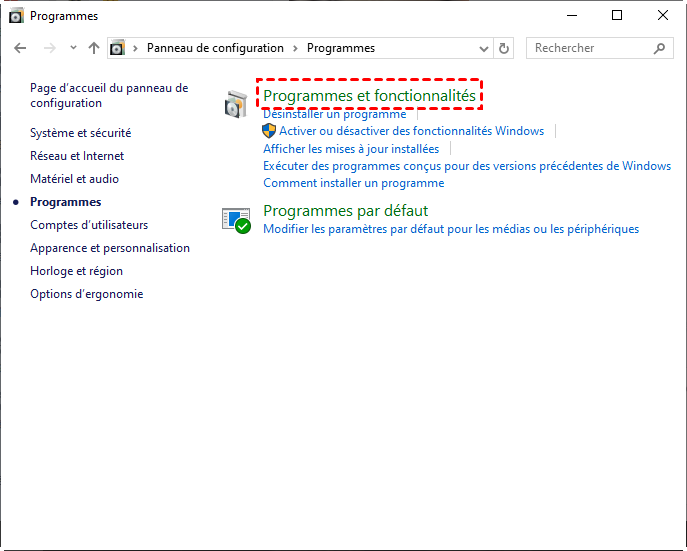
Task: Open Système et sécurité category
Action: [x=80, y=133]
